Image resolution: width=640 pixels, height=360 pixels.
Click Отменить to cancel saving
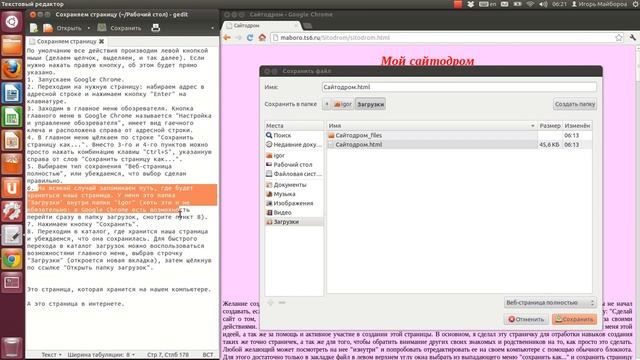pyautogui.click(x=526, y=319)
